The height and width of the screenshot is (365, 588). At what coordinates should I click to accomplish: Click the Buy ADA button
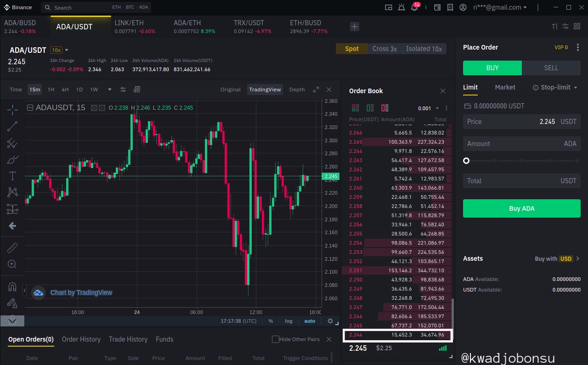click(x=522, y=208)
